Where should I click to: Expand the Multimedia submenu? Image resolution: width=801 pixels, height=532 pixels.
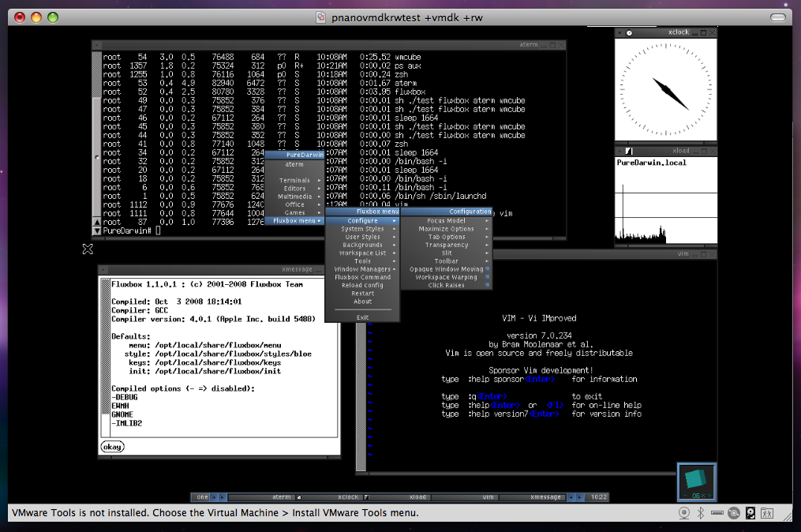pyautogui.click(x=295, y=197)
